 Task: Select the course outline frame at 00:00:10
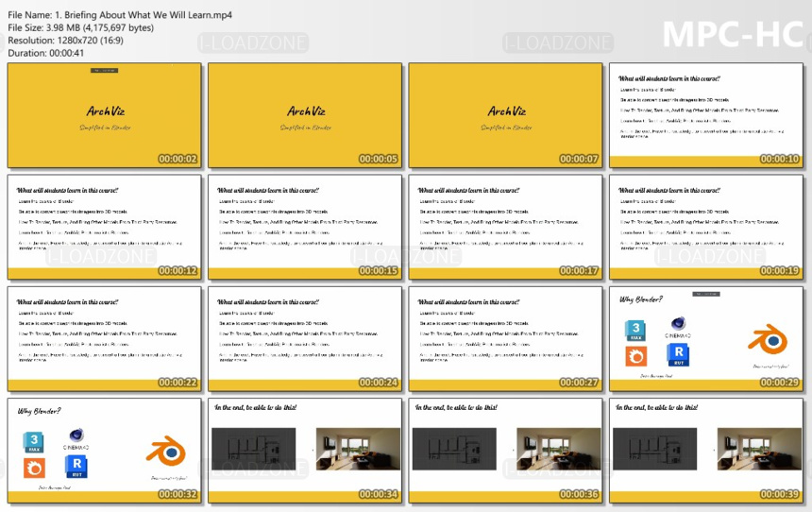(x=706, y=115)
